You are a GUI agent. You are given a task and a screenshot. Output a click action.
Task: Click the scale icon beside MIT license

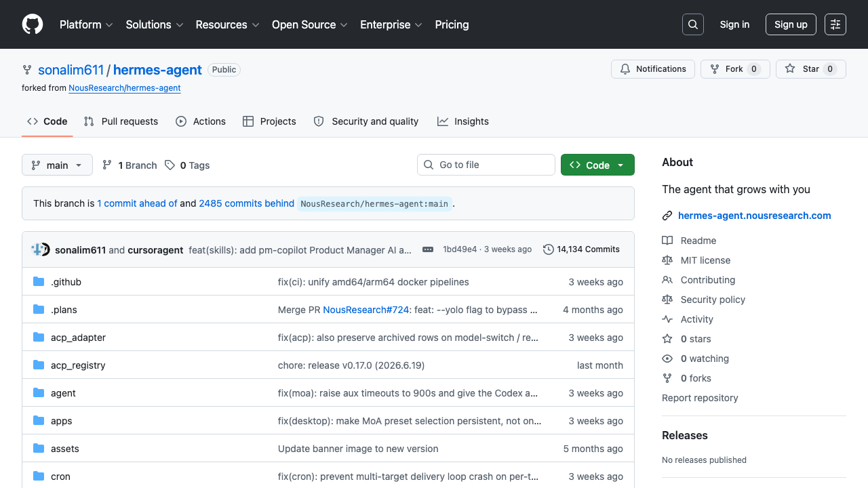click(x=667, y=260)
